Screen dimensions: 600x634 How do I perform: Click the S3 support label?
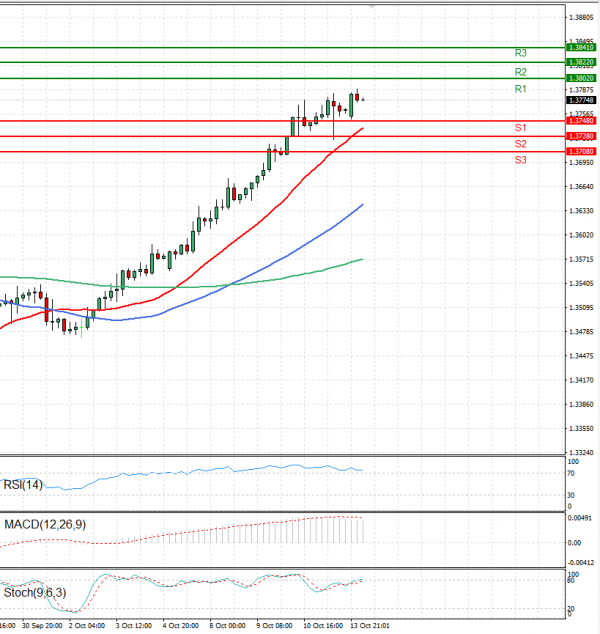520,160
